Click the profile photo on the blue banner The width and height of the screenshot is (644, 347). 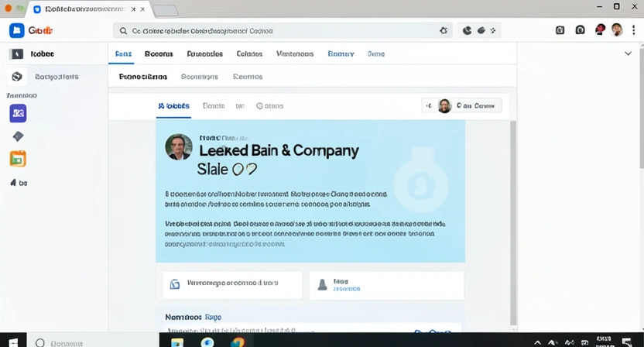coord(179,146)
